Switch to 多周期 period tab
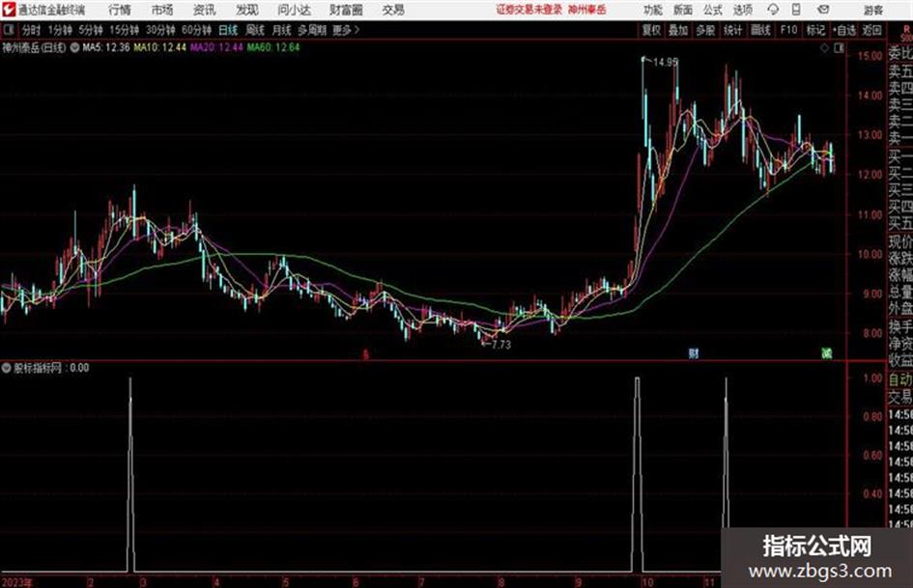This screenshot has height=588, width=913. 312,30
